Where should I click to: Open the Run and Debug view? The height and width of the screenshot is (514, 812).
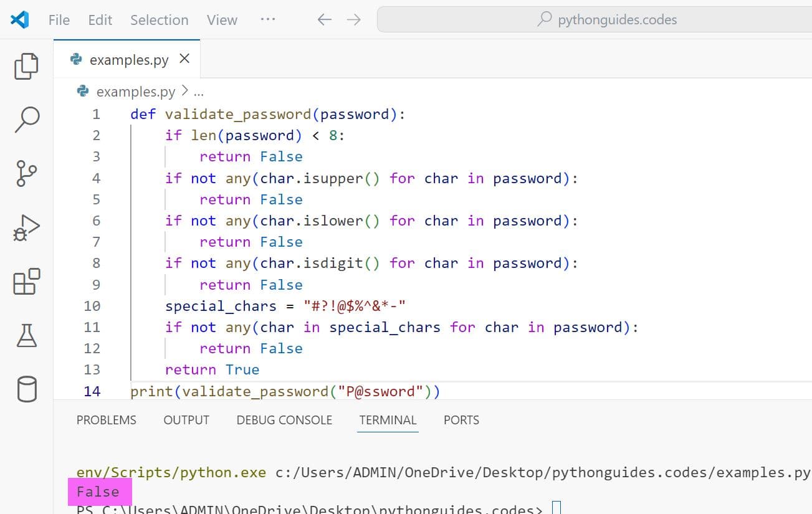coord(26,228)
